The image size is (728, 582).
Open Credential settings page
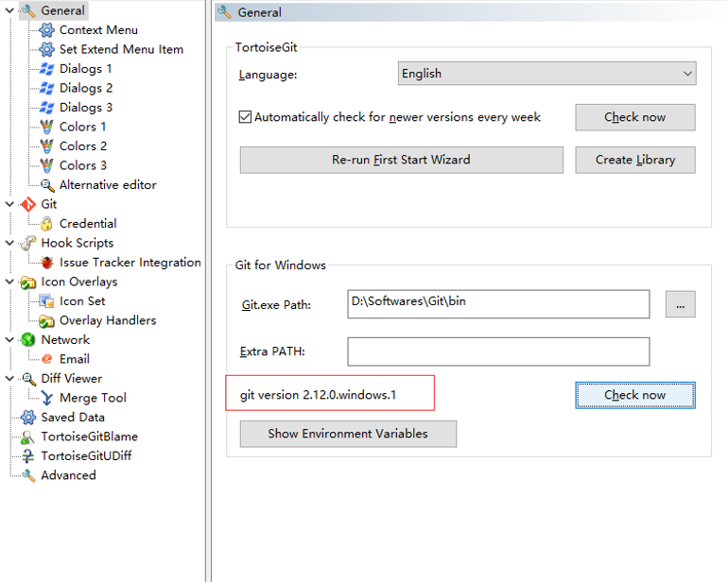click(x=88, y=224)
